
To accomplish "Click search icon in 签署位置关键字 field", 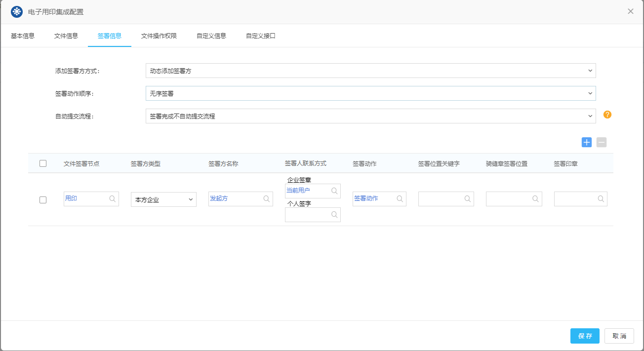I will click(467, 198).
